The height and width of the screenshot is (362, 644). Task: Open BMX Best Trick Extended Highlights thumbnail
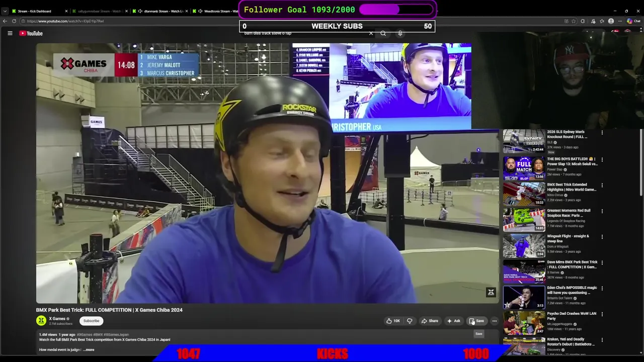tap(524, 194)
